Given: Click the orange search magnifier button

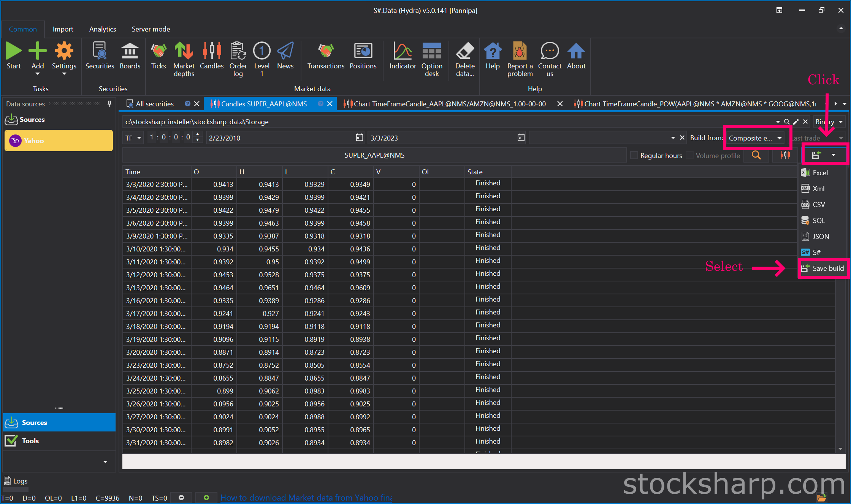Looking at the screenshot, I should [x=756, y=155].
